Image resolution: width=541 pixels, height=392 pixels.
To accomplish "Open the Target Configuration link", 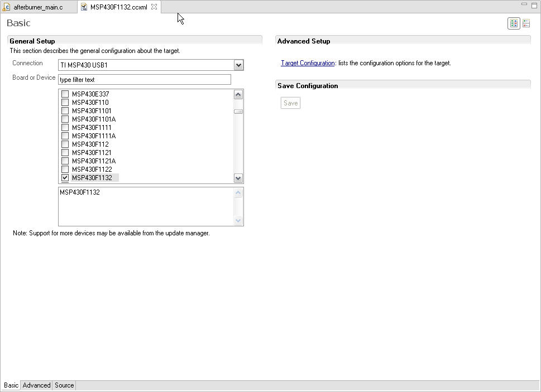I will 308,63.
